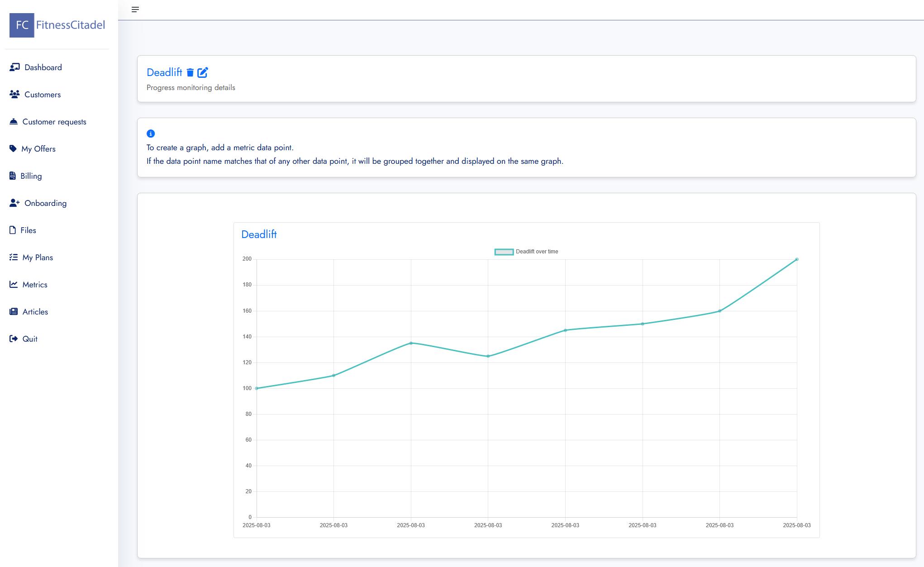Click the Customers group icon
The height and width of the screenshot is (567, 924).
[14, 95]
